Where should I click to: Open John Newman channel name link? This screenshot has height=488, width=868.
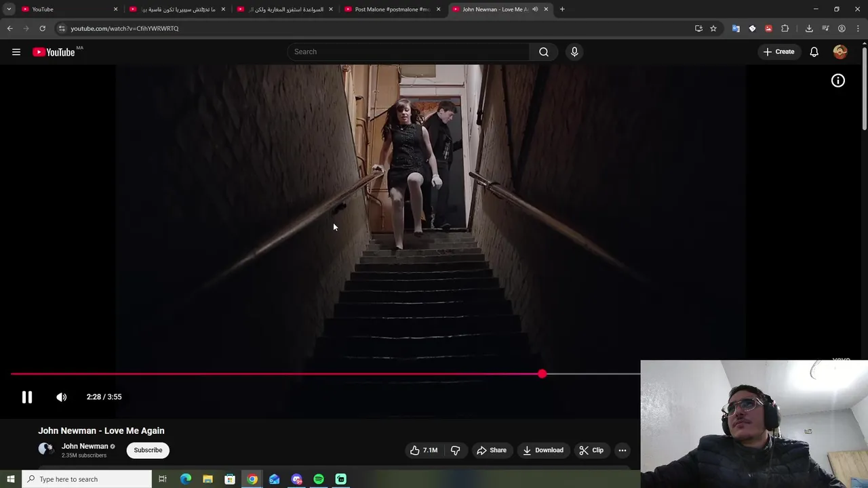(x=85, y=446)
